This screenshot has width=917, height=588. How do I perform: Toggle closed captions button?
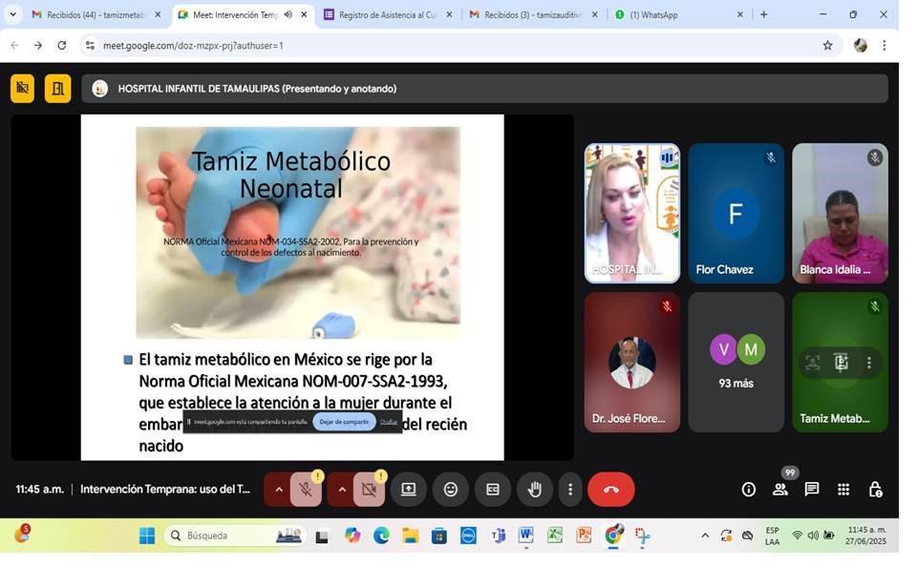point(493,490)
